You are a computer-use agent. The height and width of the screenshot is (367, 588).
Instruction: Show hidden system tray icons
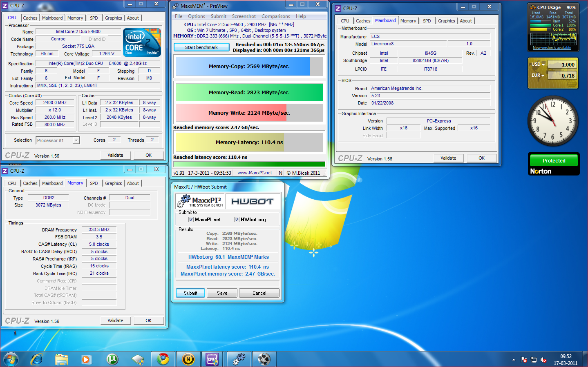pos(514,360)
